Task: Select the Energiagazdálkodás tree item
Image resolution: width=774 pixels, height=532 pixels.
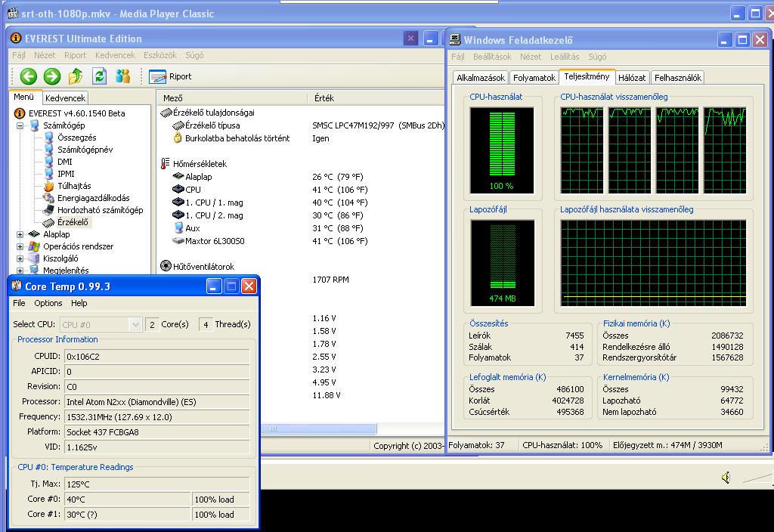Action: coord(93,198)
